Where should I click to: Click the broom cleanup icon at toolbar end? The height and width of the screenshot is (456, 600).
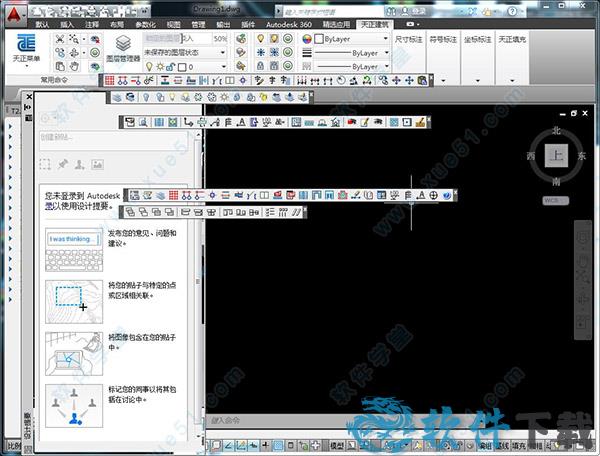click(x=420, y=122)
